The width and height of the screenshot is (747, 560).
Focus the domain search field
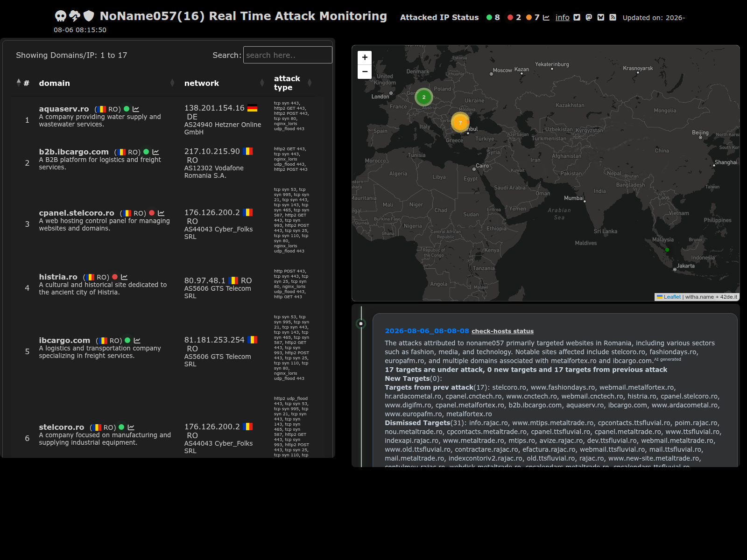point(288,55)
